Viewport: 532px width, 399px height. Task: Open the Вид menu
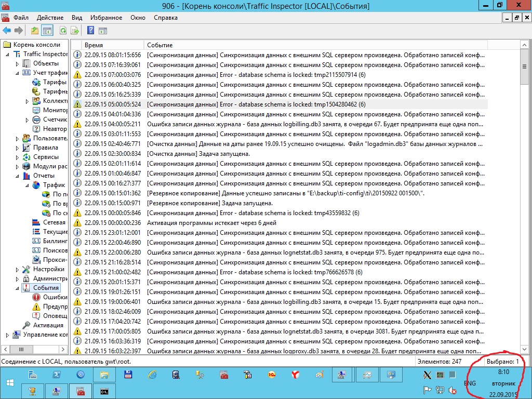[77, 18]
